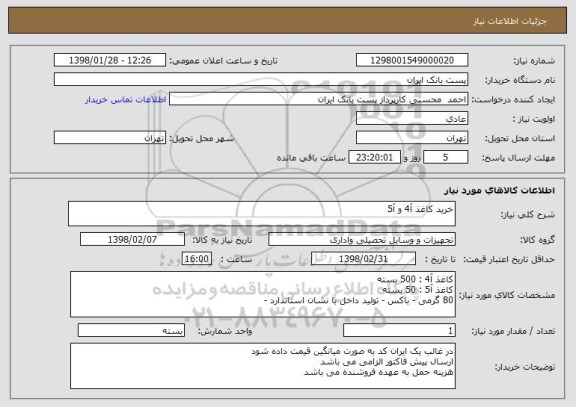
Task: Click the price validity date 1398/02/31
Action: 363,259
